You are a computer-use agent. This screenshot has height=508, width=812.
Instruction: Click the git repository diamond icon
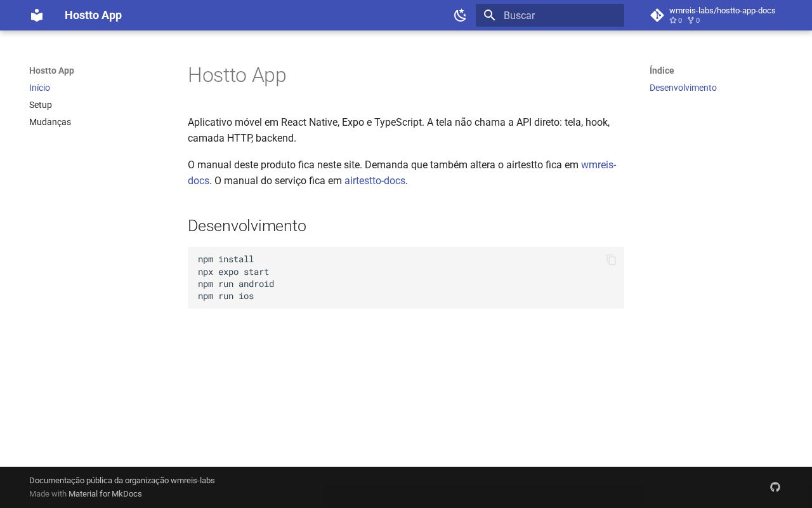coord(657,15)
